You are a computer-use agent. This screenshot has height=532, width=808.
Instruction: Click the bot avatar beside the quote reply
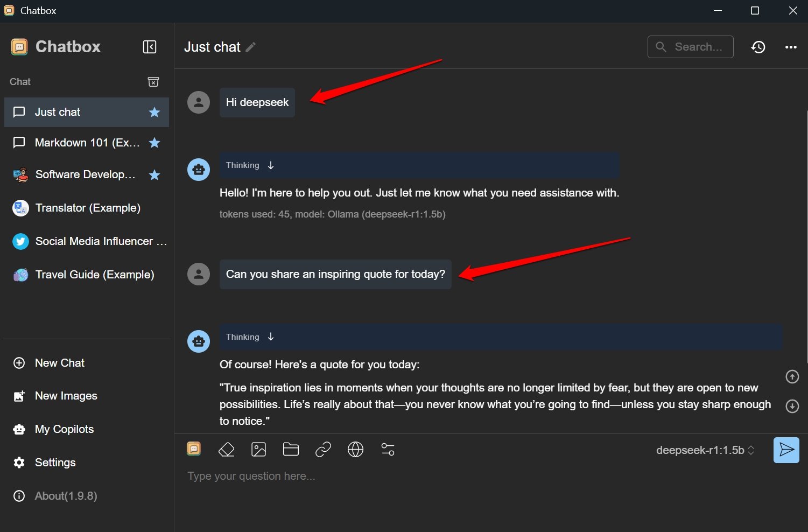click(x=199, y=341)
